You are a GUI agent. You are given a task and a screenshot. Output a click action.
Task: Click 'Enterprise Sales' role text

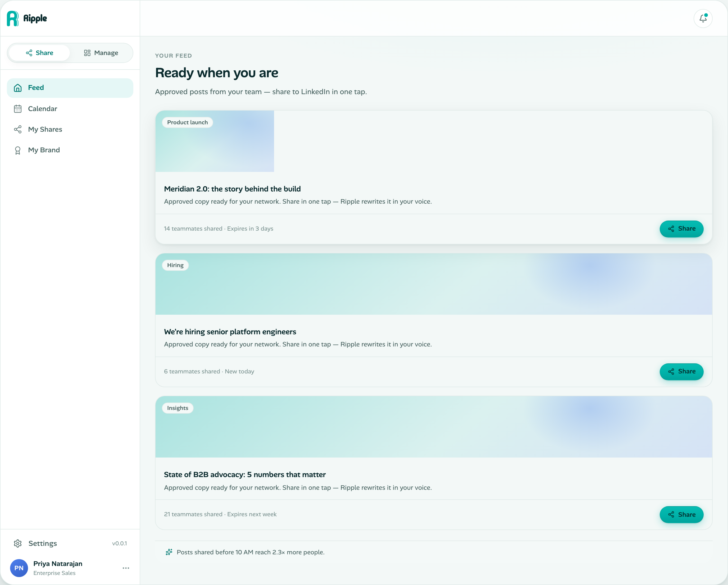(x=54, y=573)
